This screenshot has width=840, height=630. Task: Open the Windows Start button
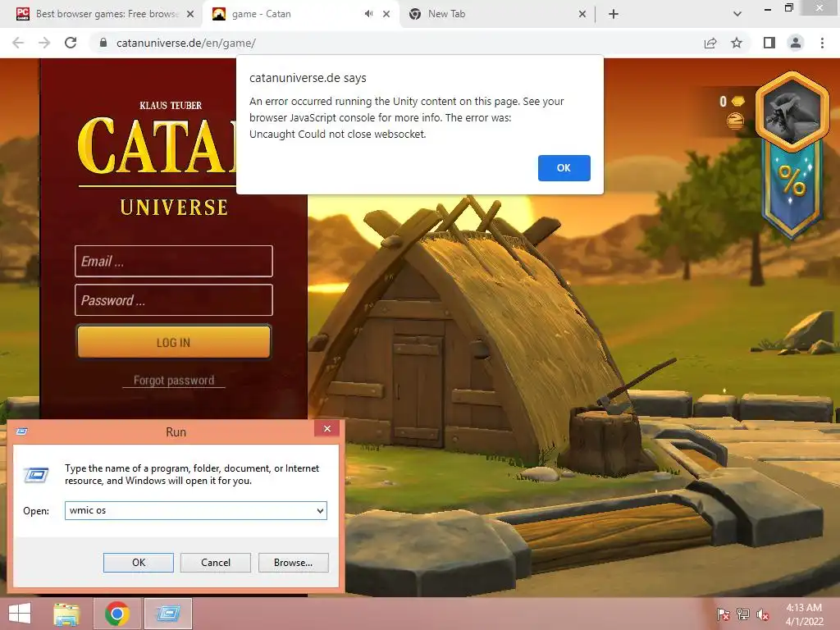click(20, 614)
